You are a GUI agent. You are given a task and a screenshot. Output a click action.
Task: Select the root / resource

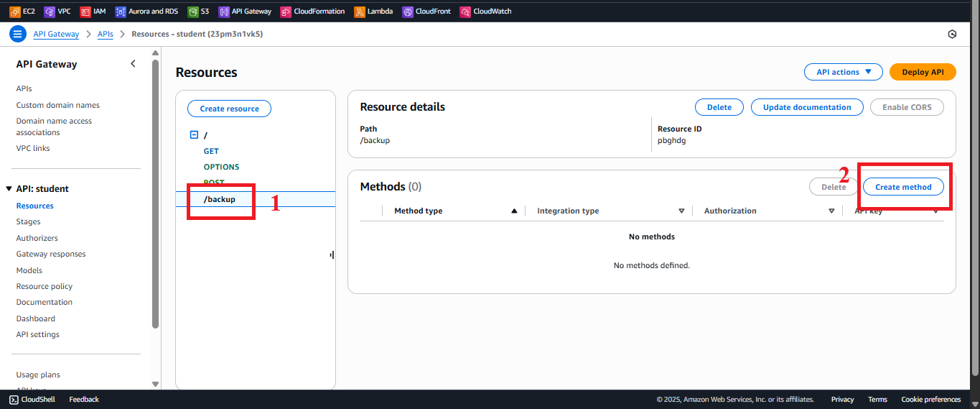click(x=205, y=135)
